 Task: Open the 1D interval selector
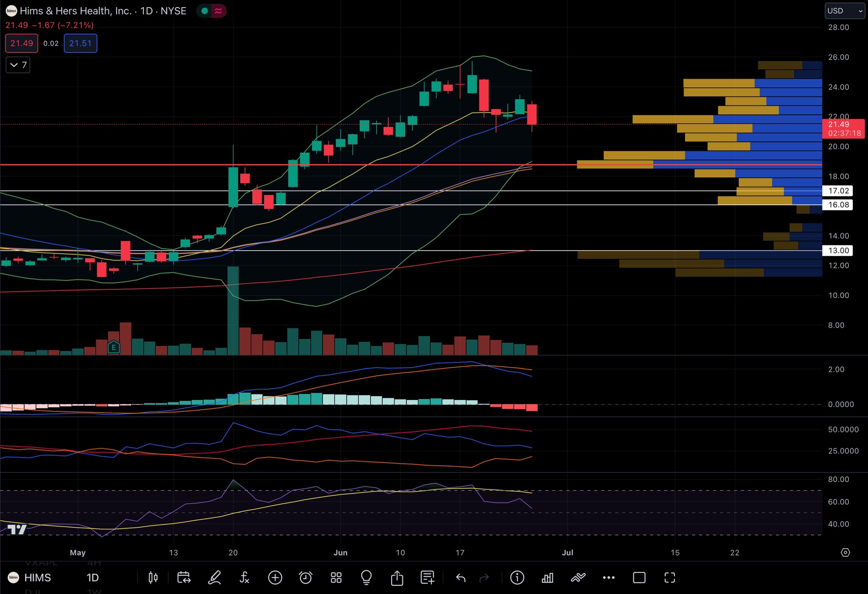(x=92, y=578)
